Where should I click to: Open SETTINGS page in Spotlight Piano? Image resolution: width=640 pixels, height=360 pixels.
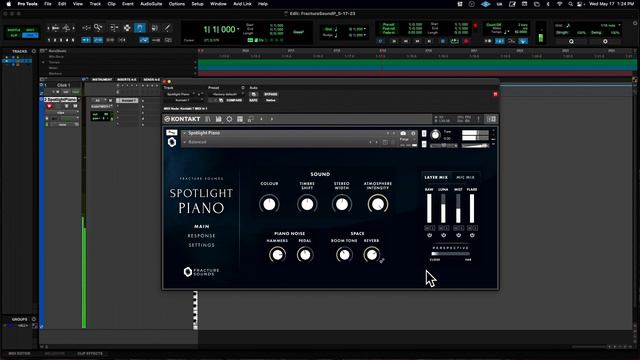201,245
